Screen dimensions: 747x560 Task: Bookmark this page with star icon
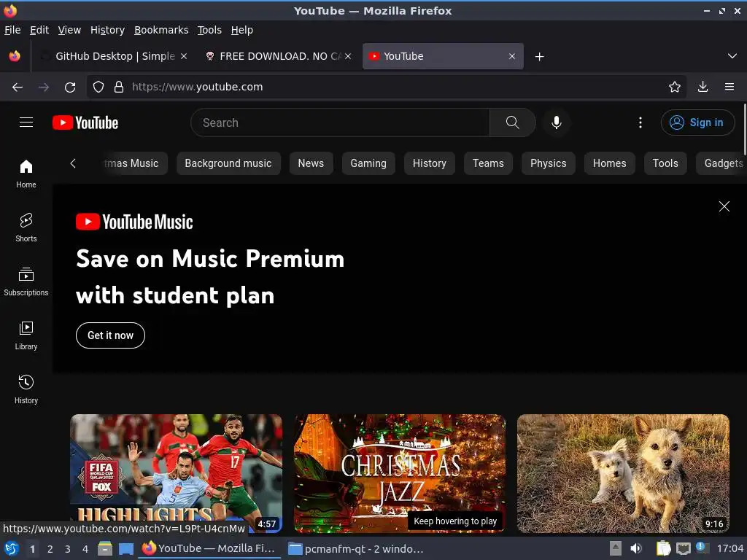(x=674, y=87)
